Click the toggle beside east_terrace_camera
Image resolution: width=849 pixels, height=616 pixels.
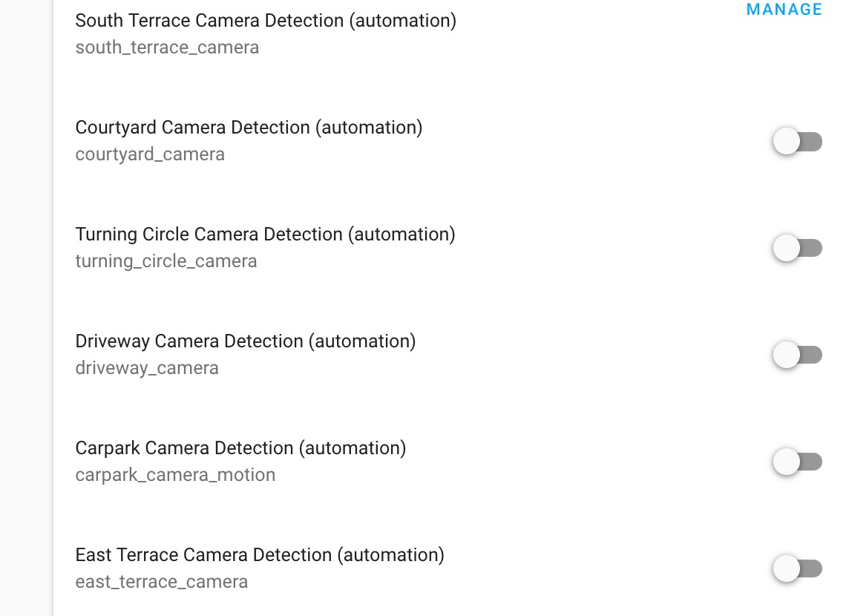tap(797, 569)
